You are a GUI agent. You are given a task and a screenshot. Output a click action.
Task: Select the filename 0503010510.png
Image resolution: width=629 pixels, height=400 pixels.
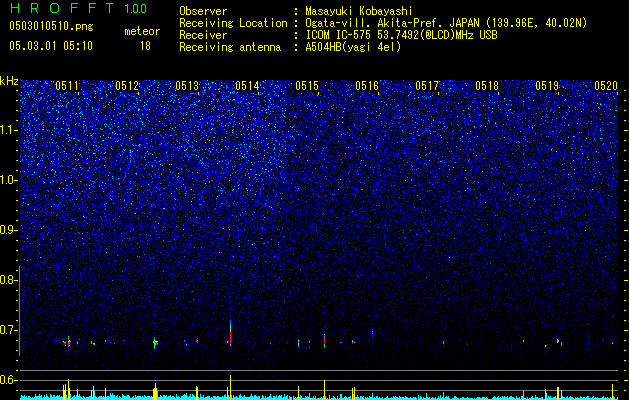tap(51, 27)
